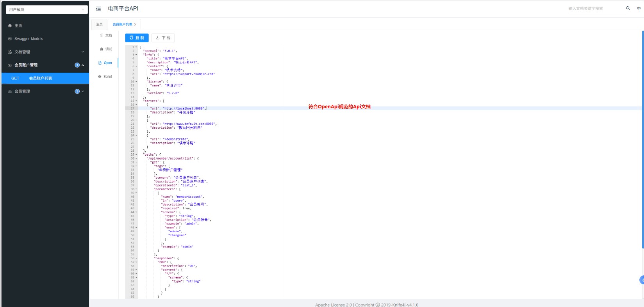
Task: Open the Script side tab
Action: (x=105, y=77)
